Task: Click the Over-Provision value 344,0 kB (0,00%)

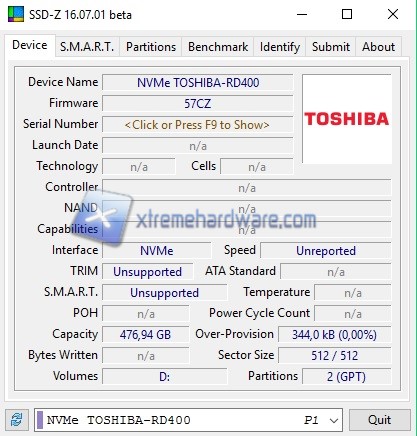Action: pyautogui.click(x=335, y=335)
